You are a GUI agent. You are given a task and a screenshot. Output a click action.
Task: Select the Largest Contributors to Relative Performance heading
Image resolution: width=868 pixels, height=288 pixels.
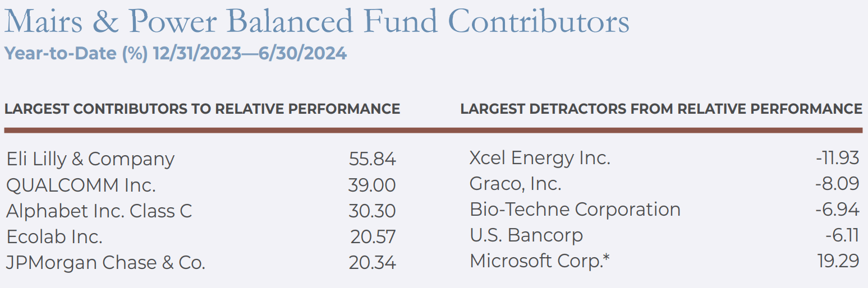click(x=202, y=109)
